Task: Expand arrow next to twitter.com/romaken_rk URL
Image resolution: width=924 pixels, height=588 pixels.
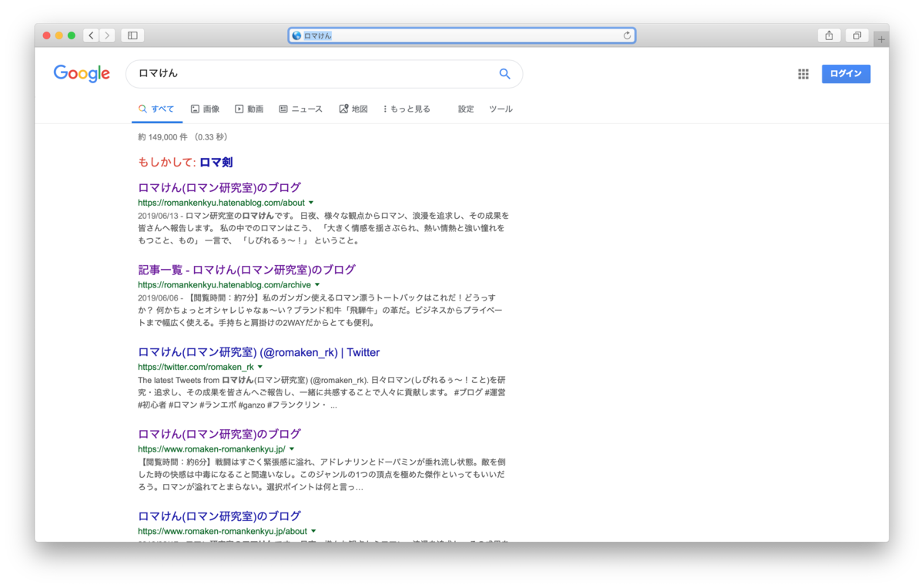Action: 260,367
